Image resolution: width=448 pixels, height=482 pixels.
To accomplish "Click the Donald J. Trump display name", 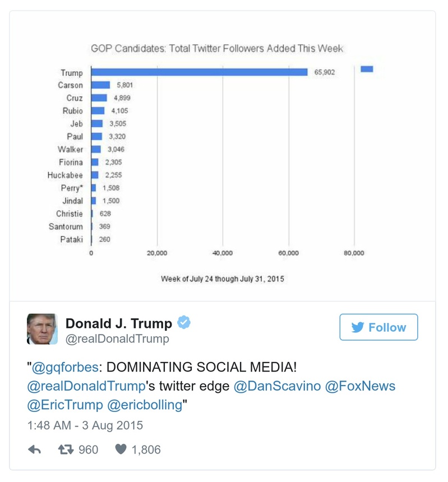I will pos(121,323).
